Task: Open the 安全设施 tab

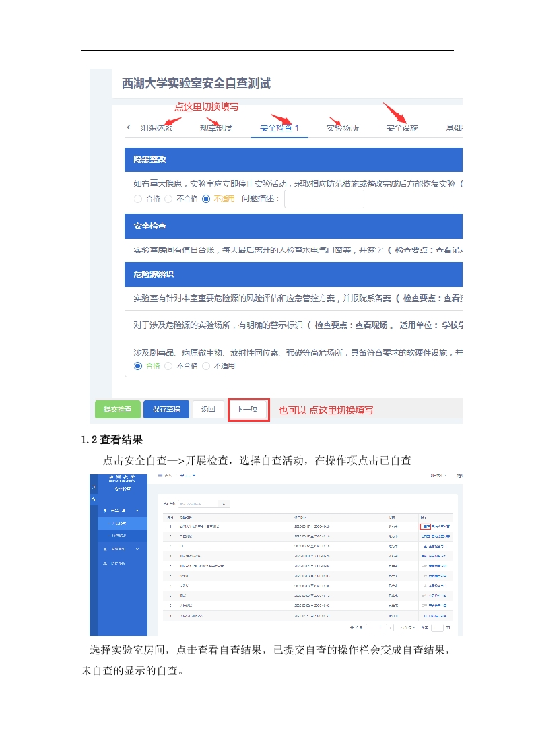Action: (402, 128)
